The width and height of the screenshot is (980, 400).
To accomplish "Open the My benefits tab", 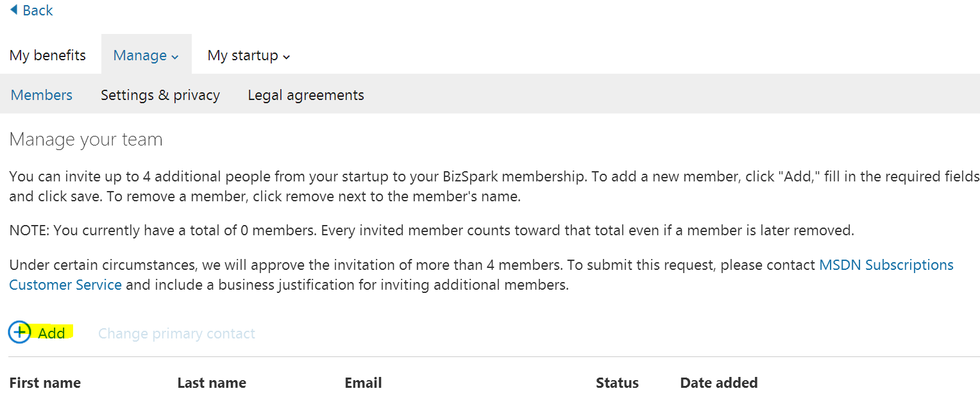I will tap(47, 56).
